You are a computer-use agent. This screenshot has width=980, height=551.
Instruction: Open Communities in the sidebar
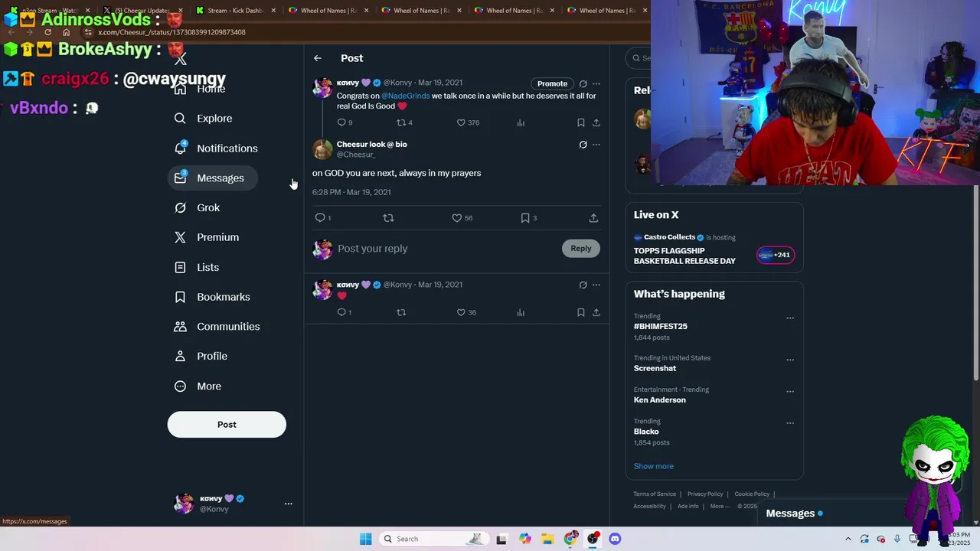pyautogui.click(x=217, y=327)
